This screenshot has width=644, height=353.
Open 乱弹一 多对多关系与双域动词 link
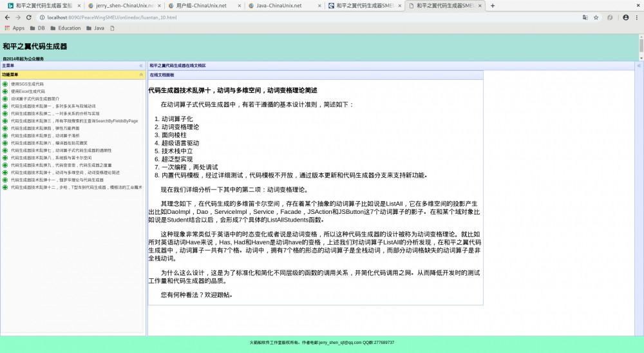[53, 106]
